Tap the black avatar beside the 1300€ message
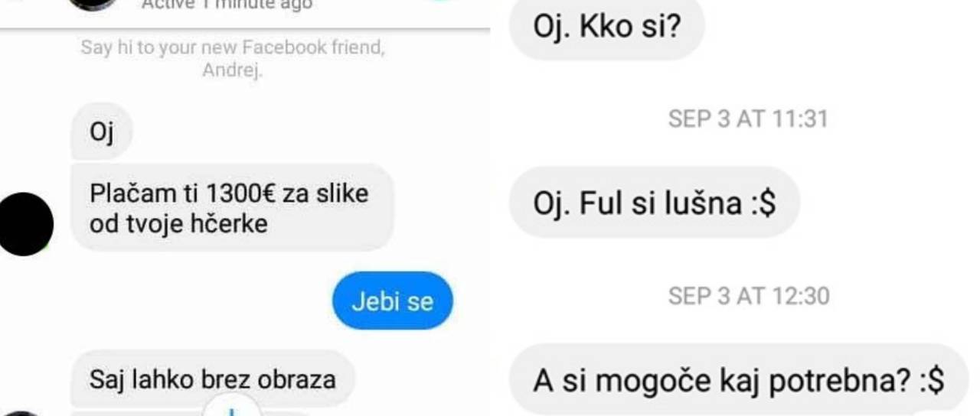The height and width of the screenshot is (416, 980). 24,224
